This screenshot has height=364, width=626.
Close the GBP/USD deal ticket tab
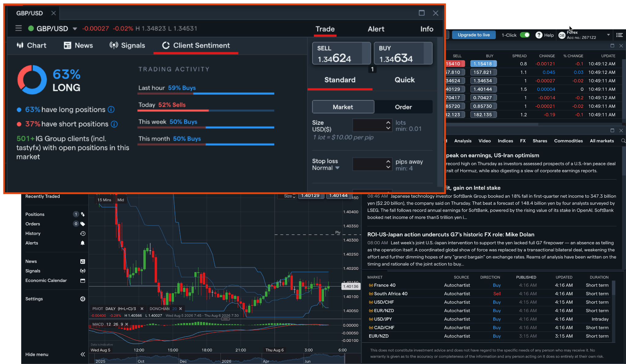tap(53, 13)
